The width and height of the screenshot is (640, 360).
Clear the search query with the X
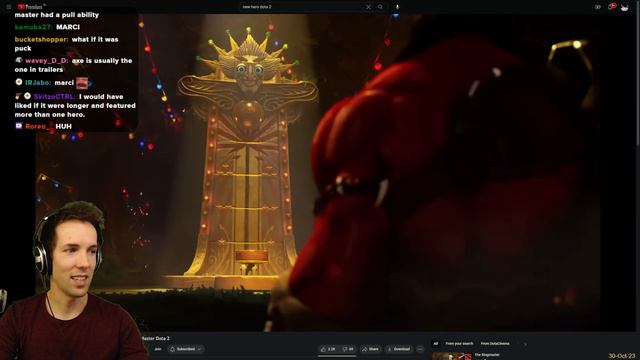click(369, 7)
